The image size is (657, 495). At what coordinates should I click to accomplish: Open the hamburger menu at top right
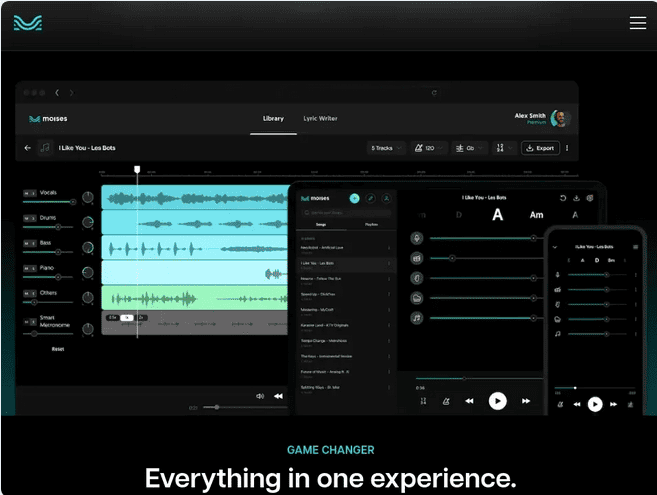click(x=637, y=23)
